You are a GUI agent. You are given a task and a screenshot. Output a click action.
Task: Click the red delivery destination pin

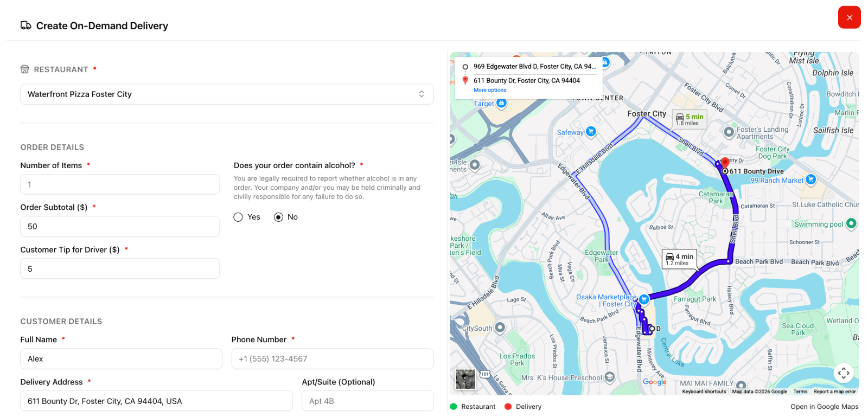pyautogui.click(x=725, y=164)
